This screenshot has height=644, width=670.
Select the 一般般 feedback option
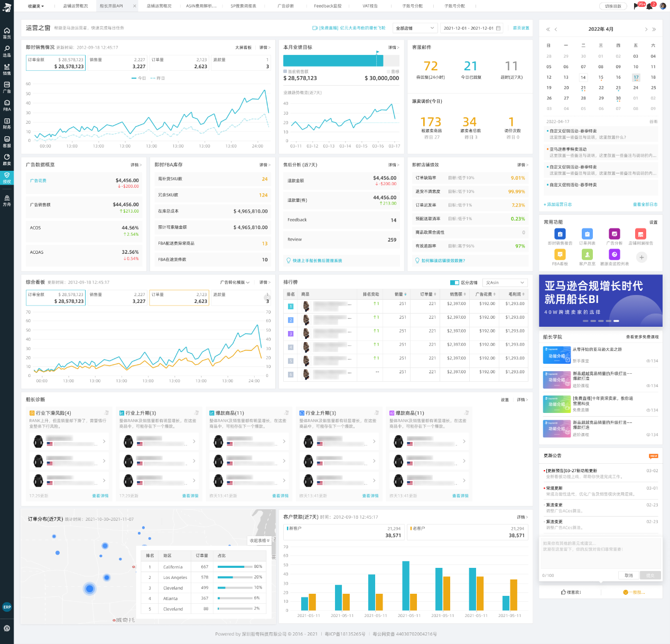[x=634, y=592]
